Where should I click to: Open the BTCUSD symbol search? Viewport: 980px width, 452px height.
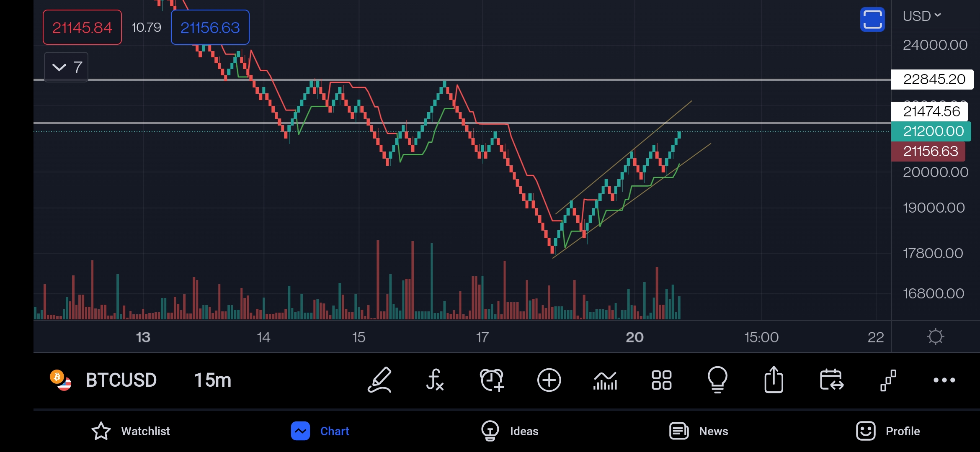121,380
